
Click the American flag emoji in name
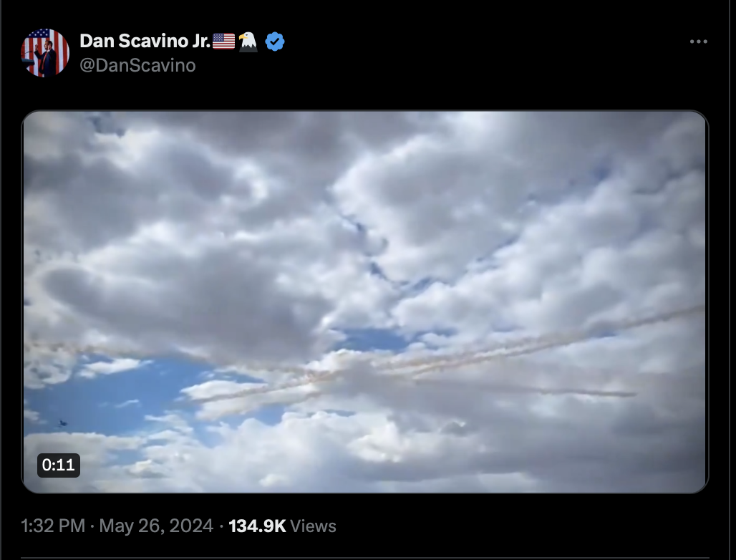[223, 42]
